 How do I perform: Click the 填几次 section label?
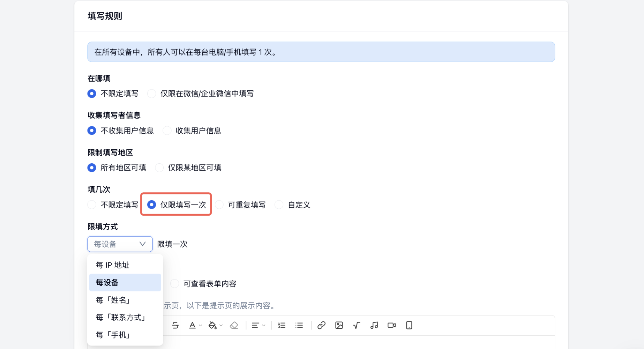99,189
